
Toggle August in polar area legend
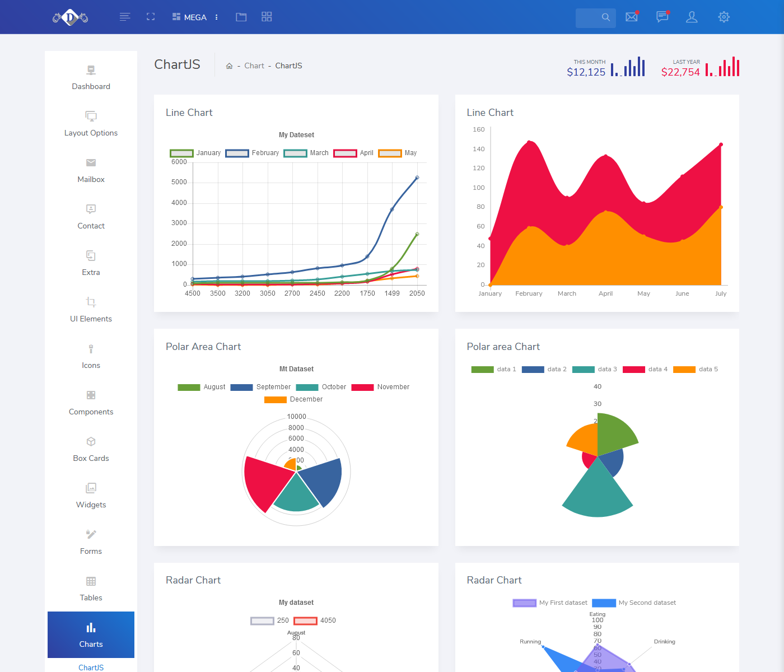[x=201, y=387]
